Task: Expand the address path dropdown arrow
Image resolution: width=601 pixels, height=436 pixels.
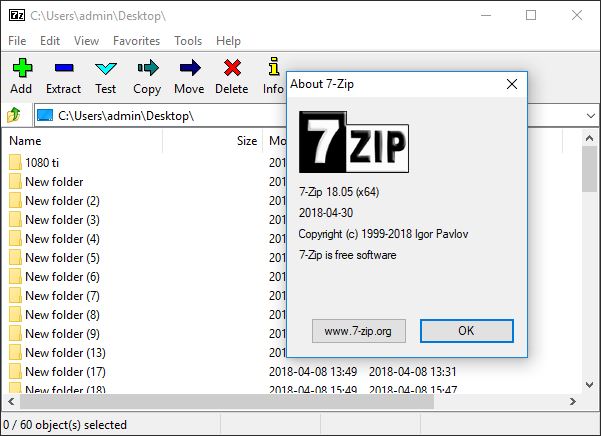Action: (590, 115)
